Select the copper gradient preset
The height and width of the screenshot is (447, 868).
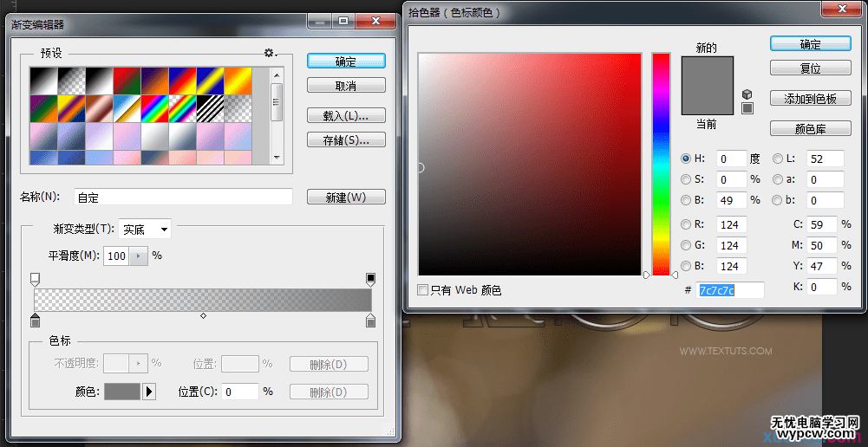[x=99, y=108]
